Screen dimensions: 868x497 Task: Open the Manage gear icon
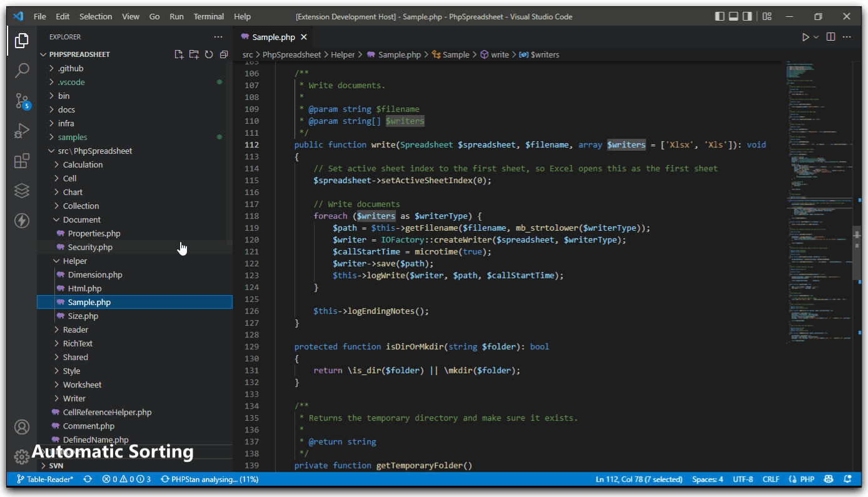point(22,456)
